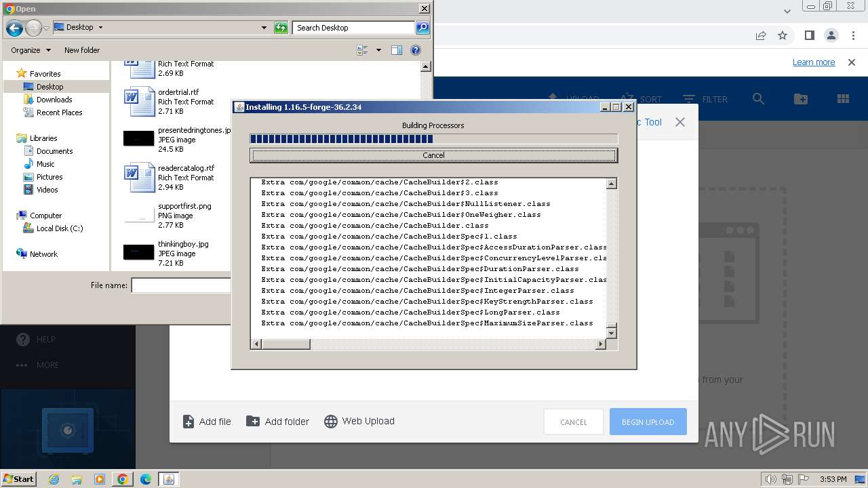Select Documents library
The height and width of the screenshot is (488, 868).
click(54, 151)
